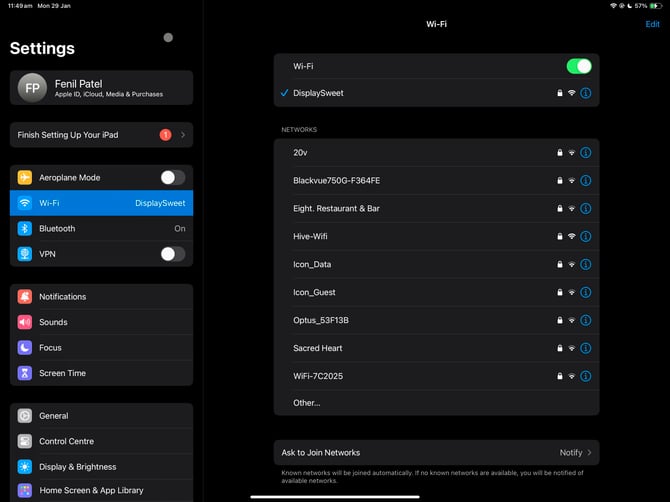Open info icon for Hive-Wifi network
The image size is (670, 502).
(x=586, y=237)
